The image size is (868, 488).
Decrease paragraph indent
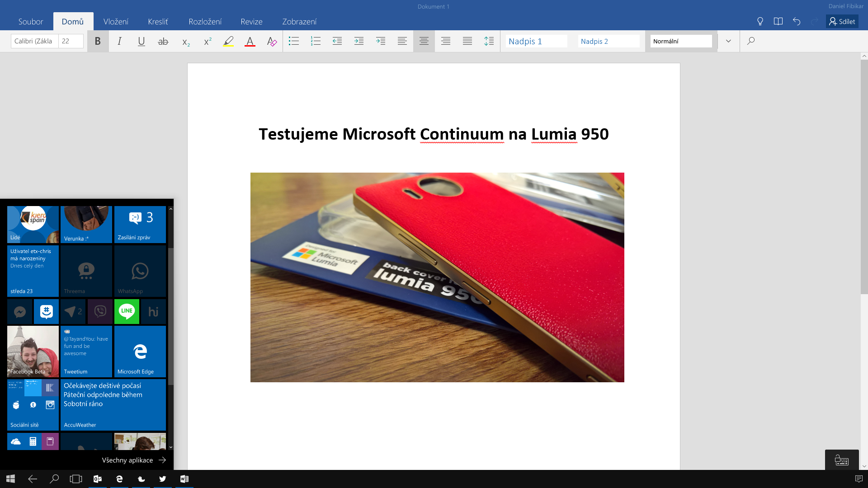337,41
